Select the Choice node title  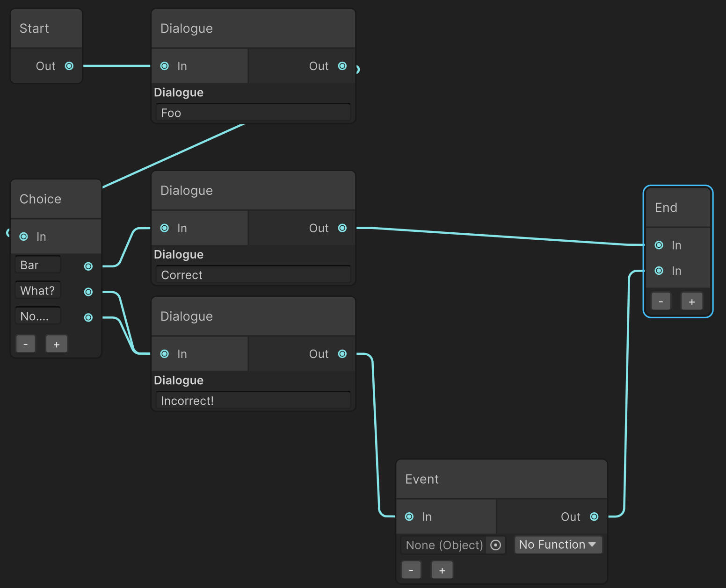[x=40, y=199]
